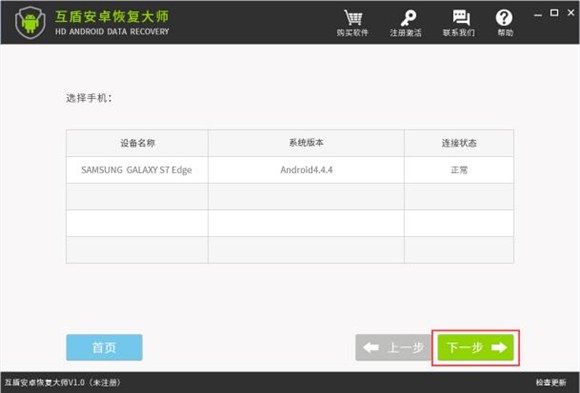Click the 互盾安卓恢复大师 title text
The width and height of the screenshot is (580, 393).
(x=112, y=17)
